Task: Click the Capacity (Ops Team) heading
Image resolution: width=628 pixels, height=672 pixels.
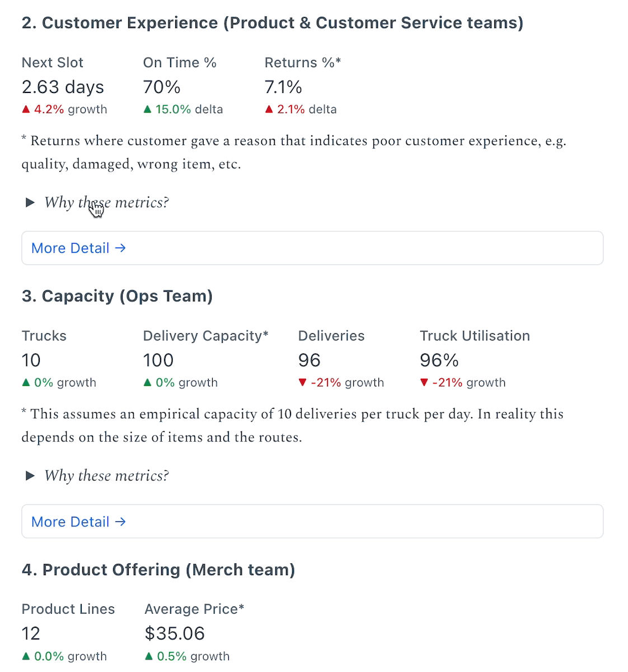Action: [117, 296]
